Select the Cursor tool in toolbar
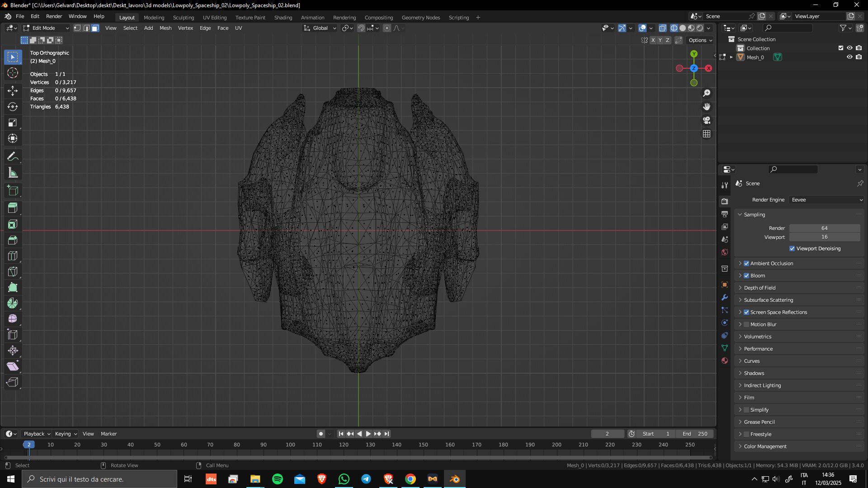This screenshot has width=868, height=488. pyautogui.click(x=13, y=73)
